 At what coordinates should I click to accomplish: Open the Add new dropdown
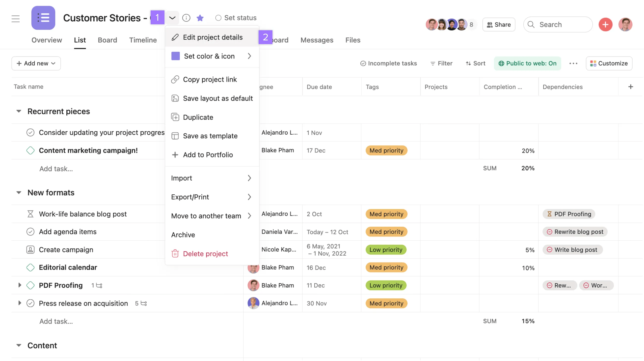pos(36,63)
